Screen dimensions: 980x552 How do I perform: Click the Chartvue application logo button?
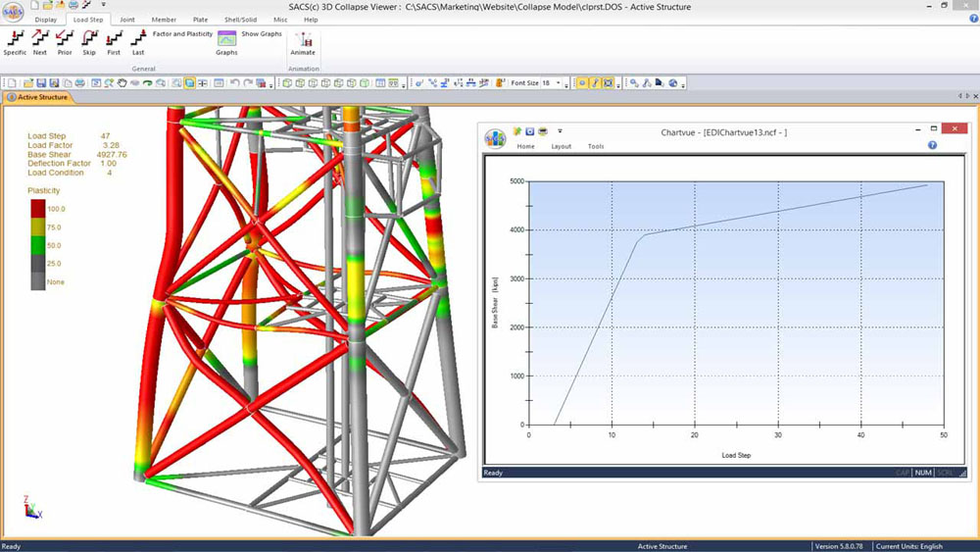click(495, 138)
